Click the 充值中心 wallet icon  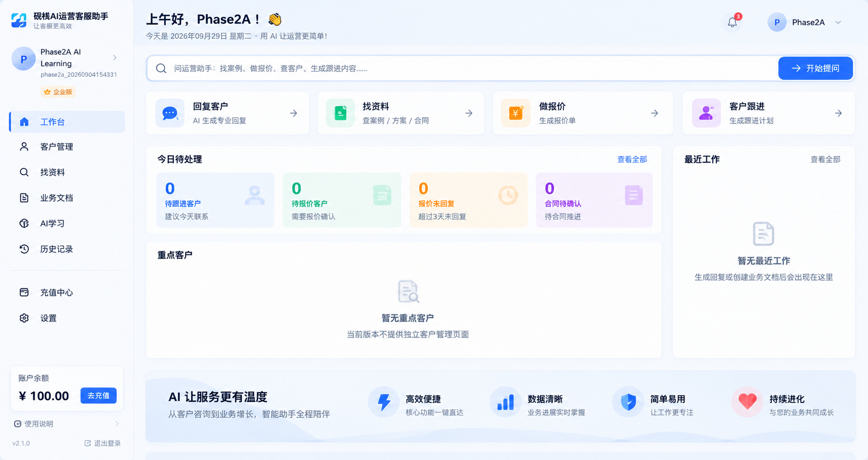[x=24, y=292]
